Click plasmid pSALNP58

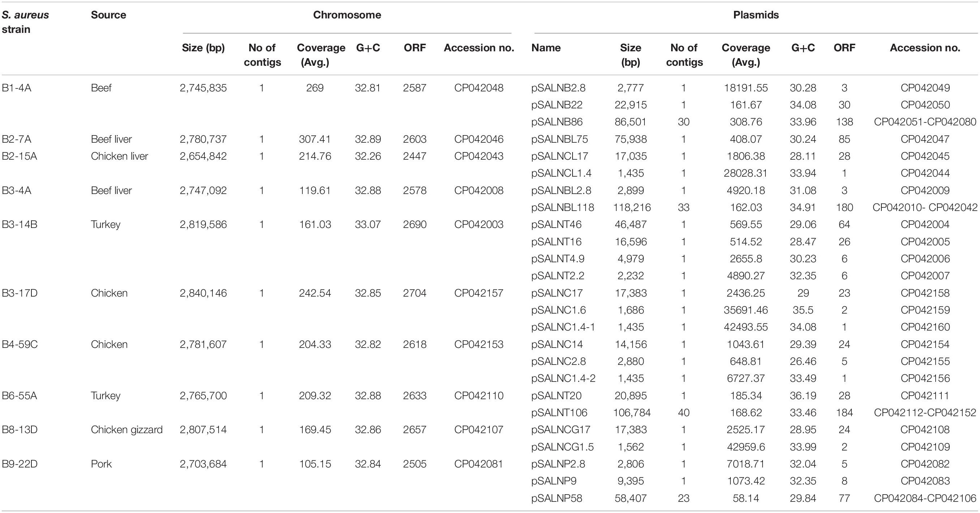[557, 498]
